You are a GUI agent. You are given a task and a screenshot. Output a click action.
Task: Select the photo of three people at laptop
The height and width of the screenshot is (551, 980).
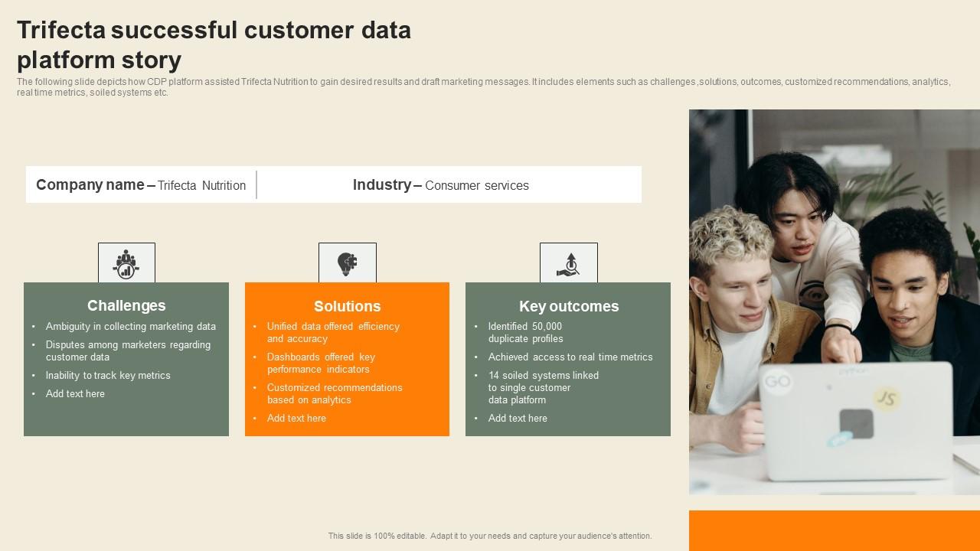point(834,302)
